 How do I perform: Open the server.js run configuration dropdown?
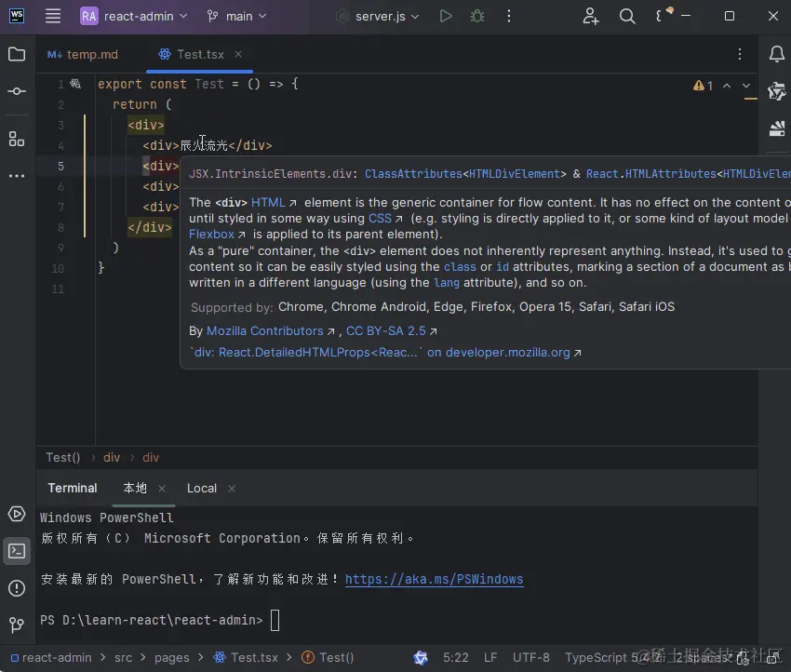pyautogui.click(x=378, y=16)
